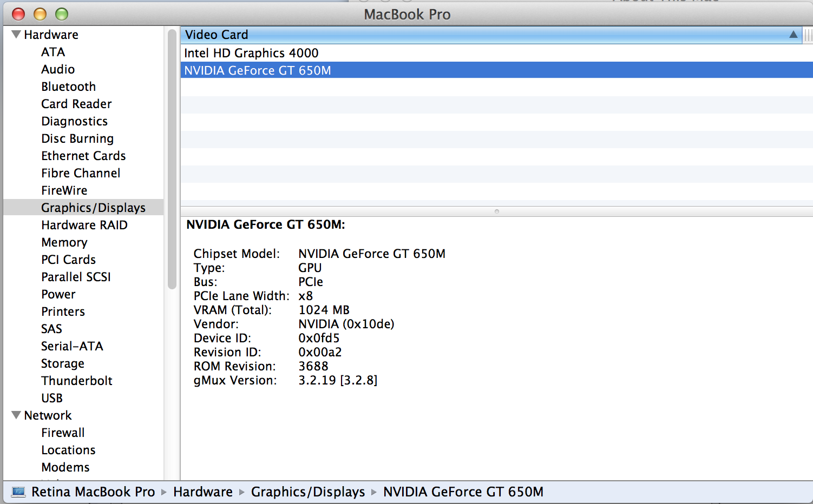
Task: Zoom window with green button
Action: (62, 14)
